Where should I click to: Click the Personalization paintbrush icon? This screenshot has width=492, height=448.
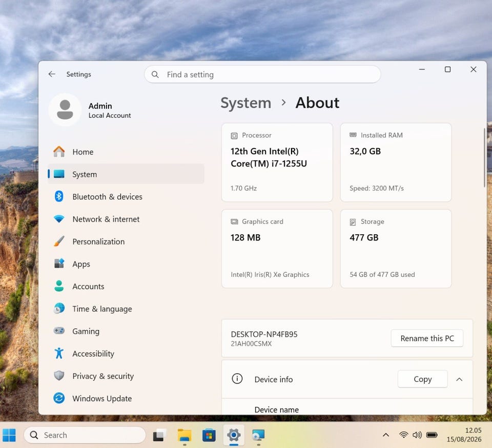point(59,241)
